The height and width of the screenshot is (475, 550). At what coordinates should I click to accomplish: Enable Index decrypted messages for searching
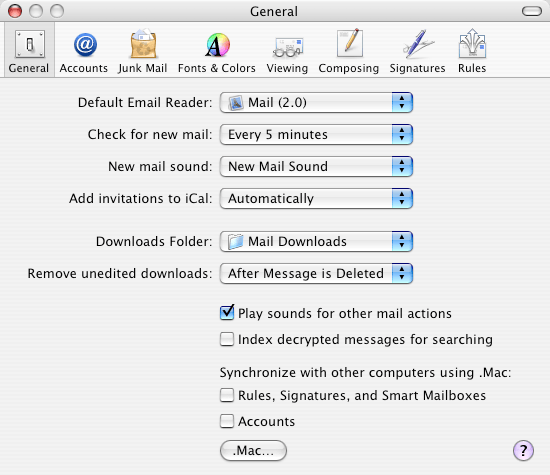[x=227, y=339]
